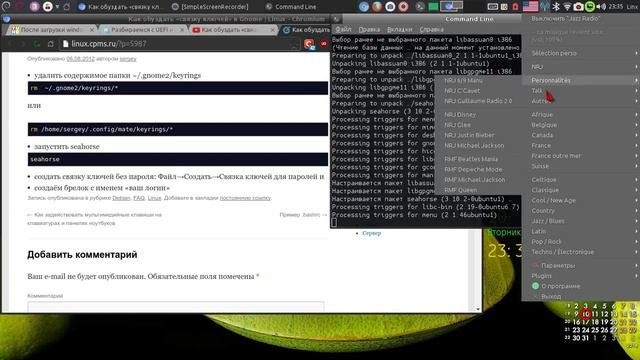Open the US flag keyboard layout indicator
Screen dimensions: 640x360
530,6
